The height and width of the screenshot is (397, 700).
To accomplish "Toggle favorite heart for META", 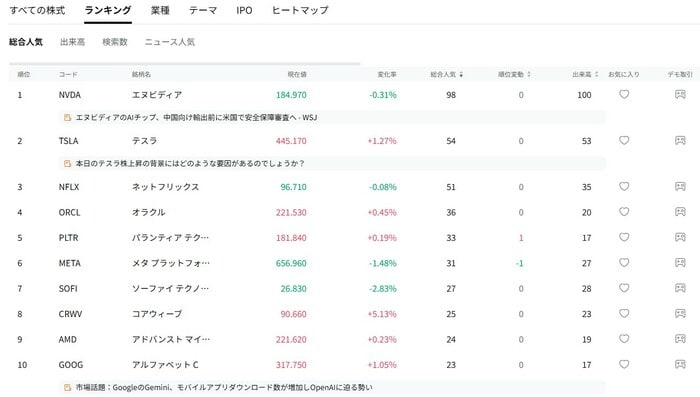I will click(x=624, y=263).
